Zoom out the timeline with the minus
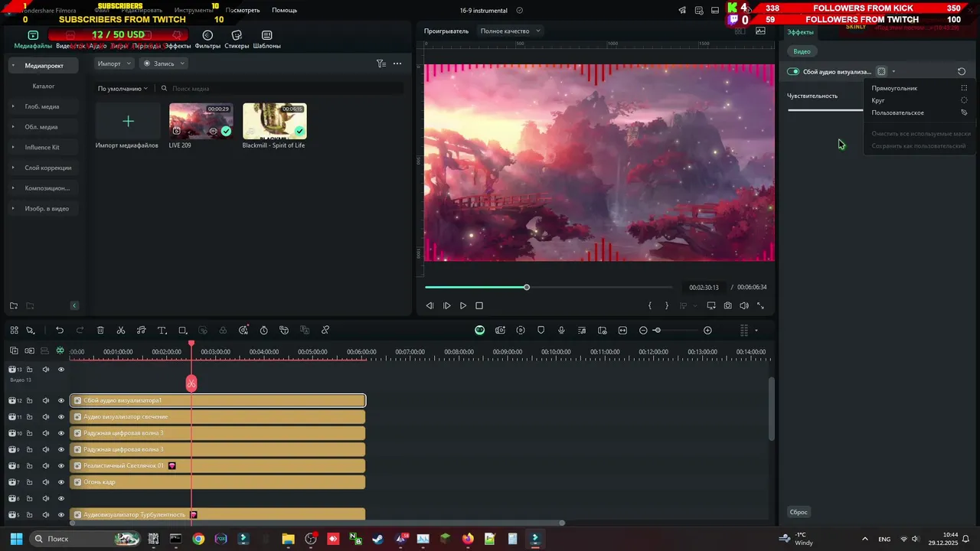This screenshot has height=551, width=980. 643,330
